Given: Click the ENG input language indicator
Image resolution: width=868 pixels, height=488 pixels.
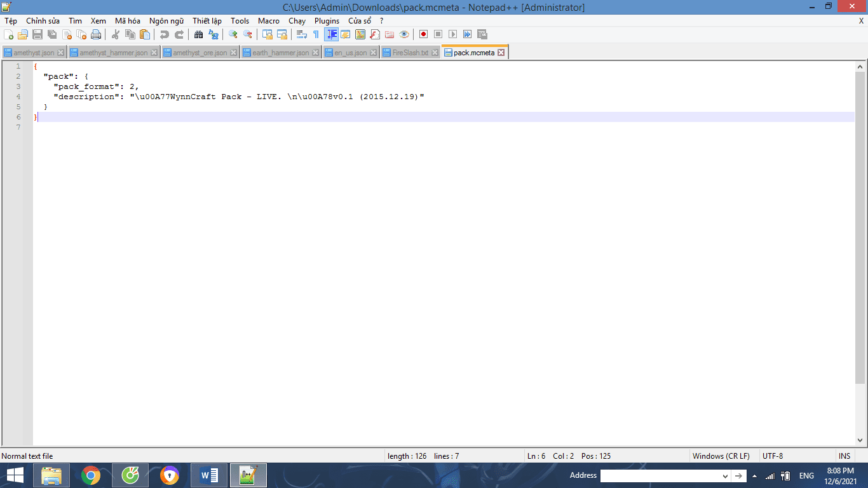Looking at the screenshot, I should [x=806, y=476].
